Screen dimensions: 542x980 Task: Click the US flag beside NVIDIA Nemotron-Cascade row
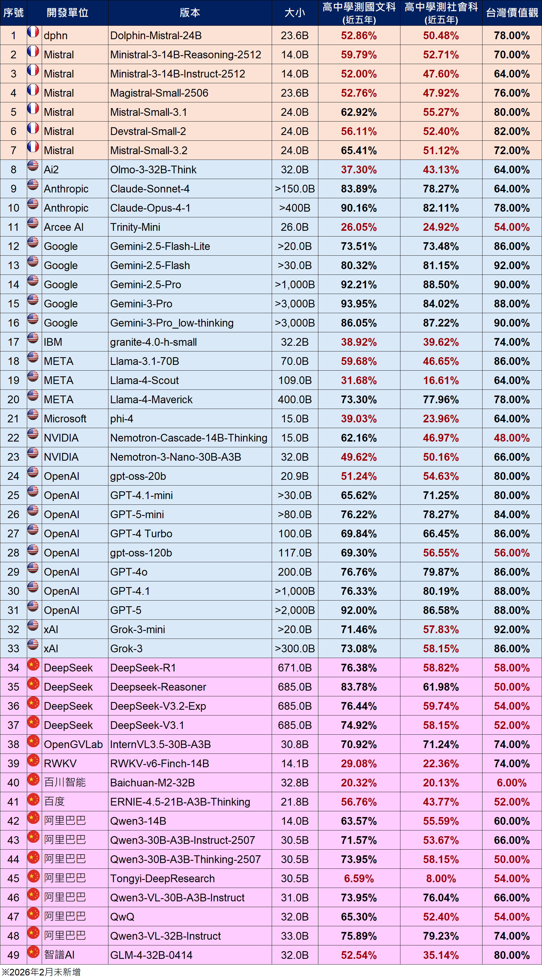33,438
